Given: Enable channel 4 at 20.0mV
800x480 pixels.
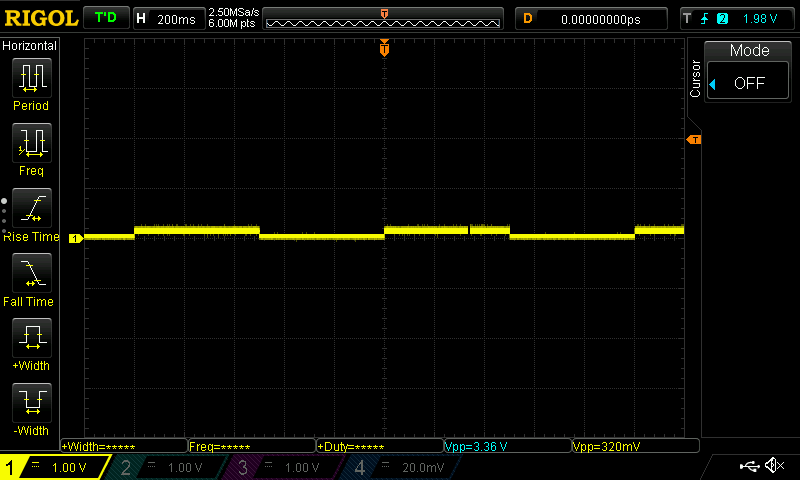Looking at the screenshot, I should pos(403,467).
